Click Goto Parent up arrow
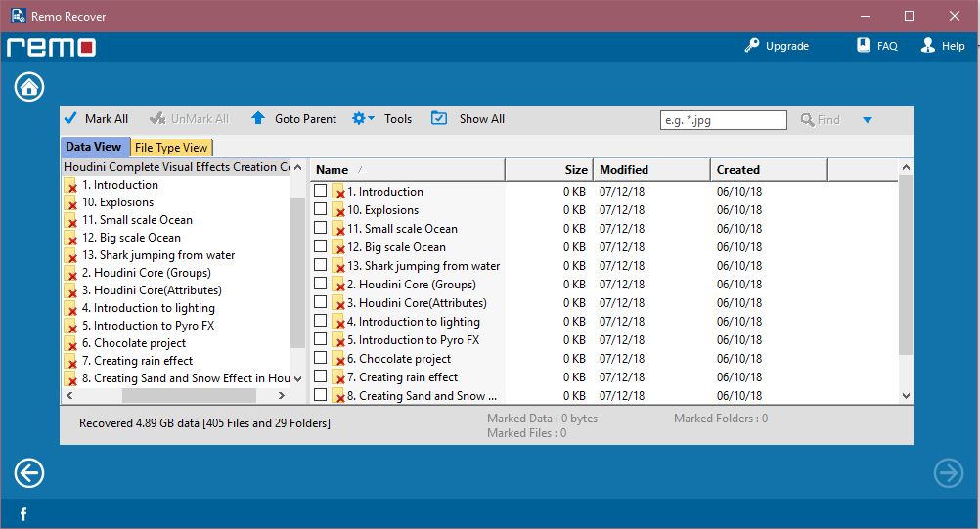 258,119
